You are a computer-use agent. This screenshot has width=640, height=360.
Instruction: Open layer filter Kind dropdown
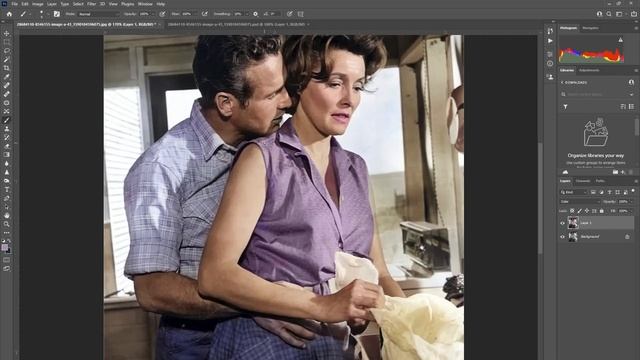(573, 192)
